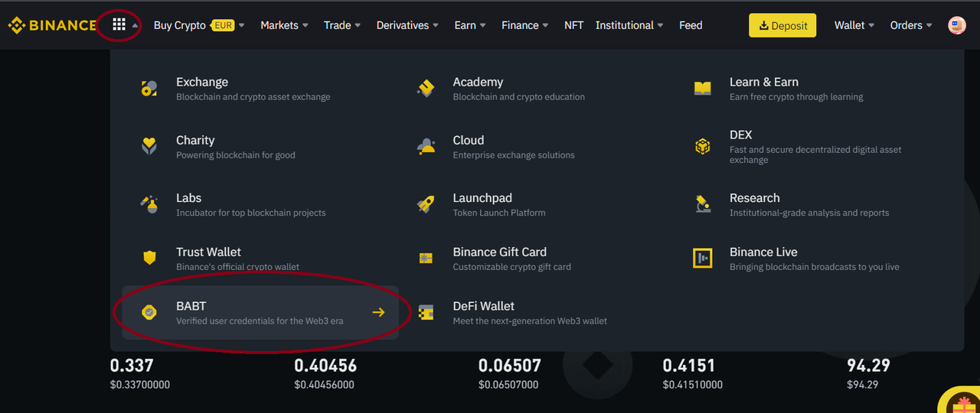
Task: Click the $0.41510000 text
Action: click(693, 385)
